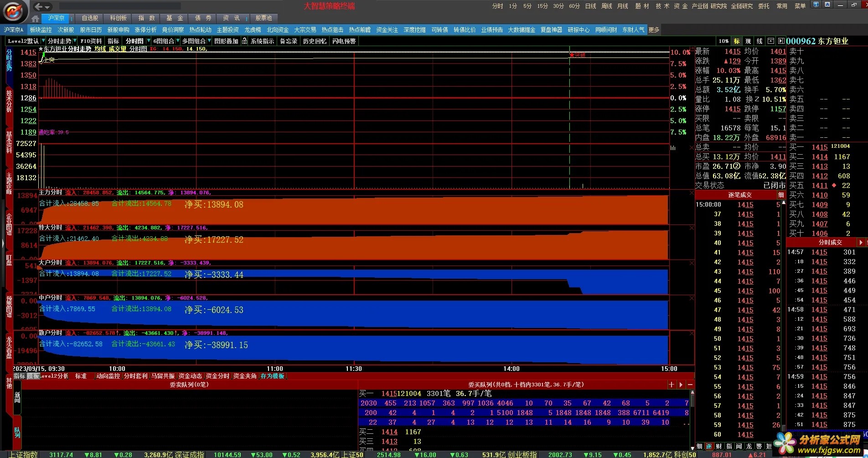Select the 基本资料 left sidebar tab

pos(9,142)
